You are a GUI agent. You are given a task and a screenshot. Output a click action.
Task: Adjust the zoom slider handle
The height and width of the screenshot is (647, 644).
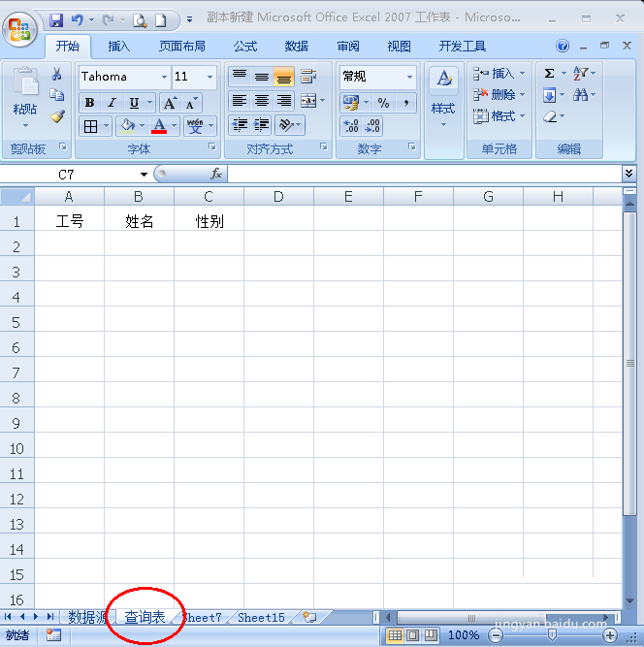[x=552, y=635]
